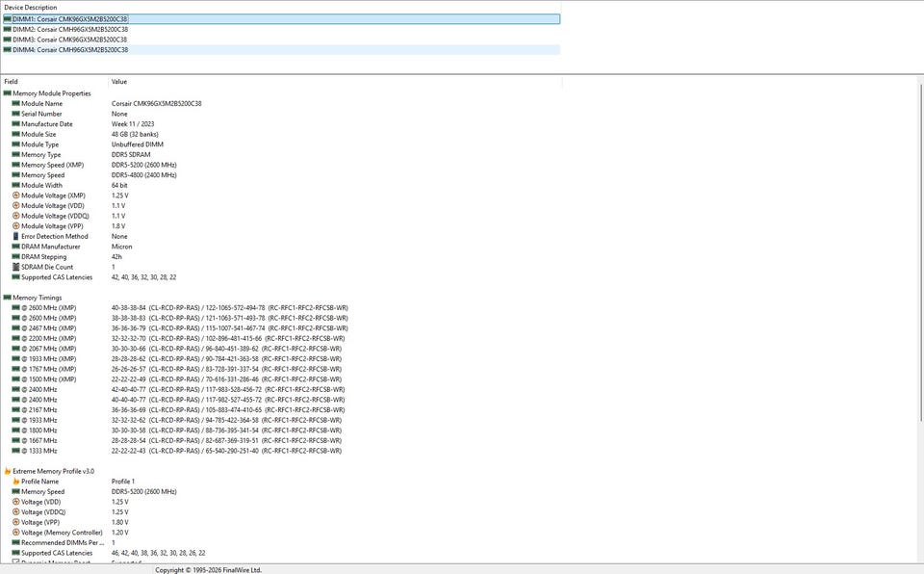Click the timing value starting "36-36-36-69"
This screenshot has width=924, height=574.
(228, 410)
